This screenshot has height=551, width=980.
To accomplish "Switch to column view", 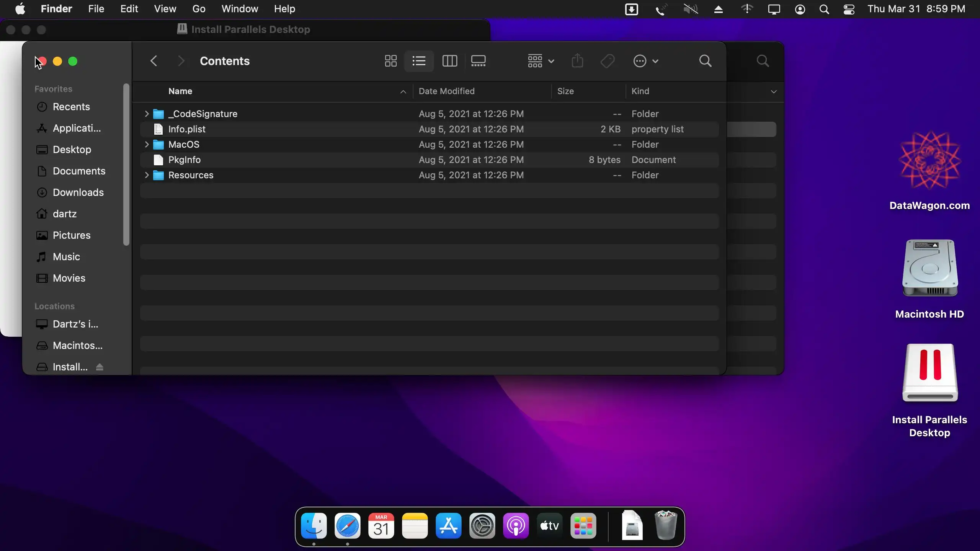I will [449, 61].
